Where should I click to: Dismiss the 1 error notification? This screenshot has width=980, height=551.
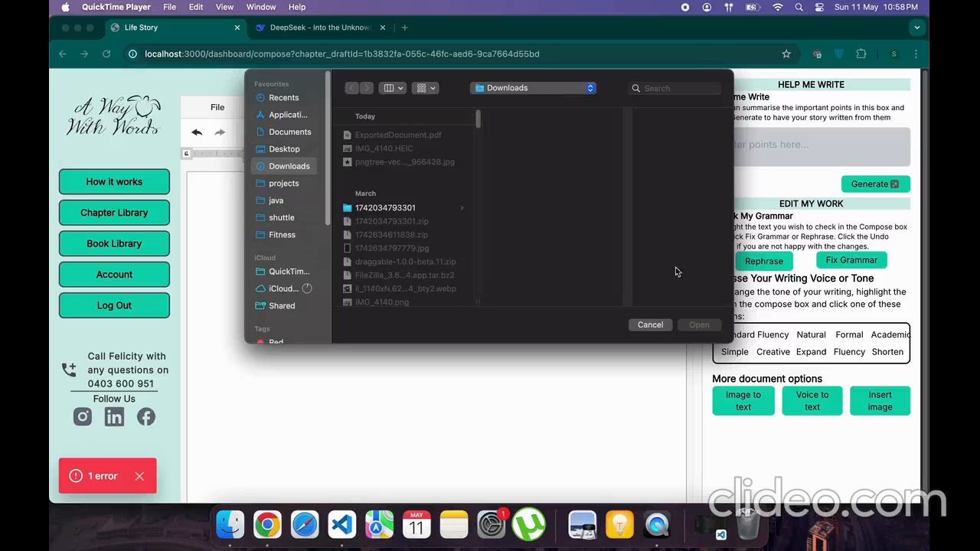click(x=139, y=476)
